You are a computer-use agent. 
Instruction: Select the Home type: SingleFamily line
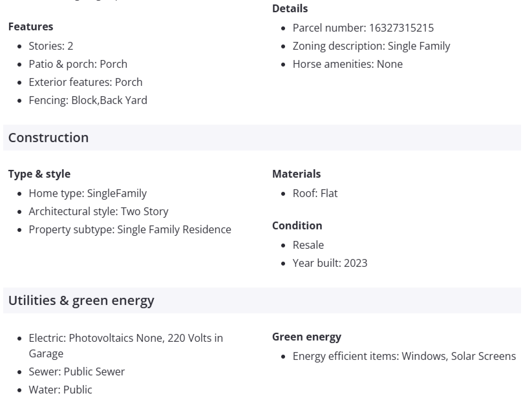(87, 193)
